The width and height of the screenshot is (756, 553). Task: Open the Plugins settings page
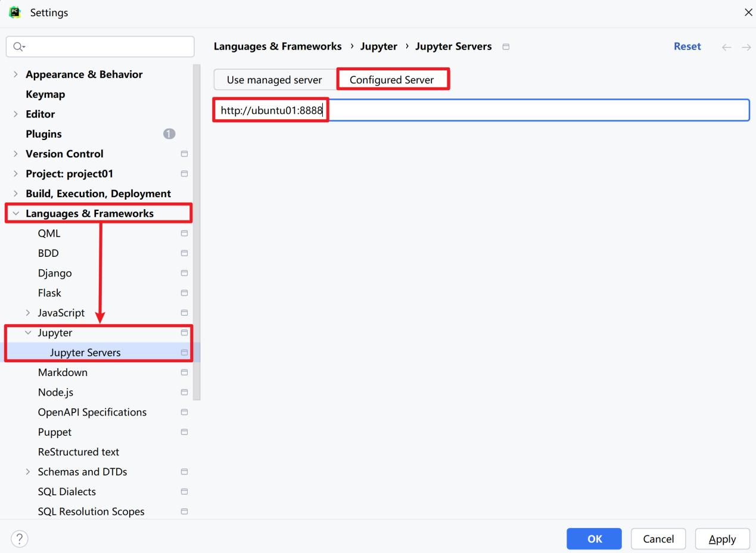click(x=43, y=134)
